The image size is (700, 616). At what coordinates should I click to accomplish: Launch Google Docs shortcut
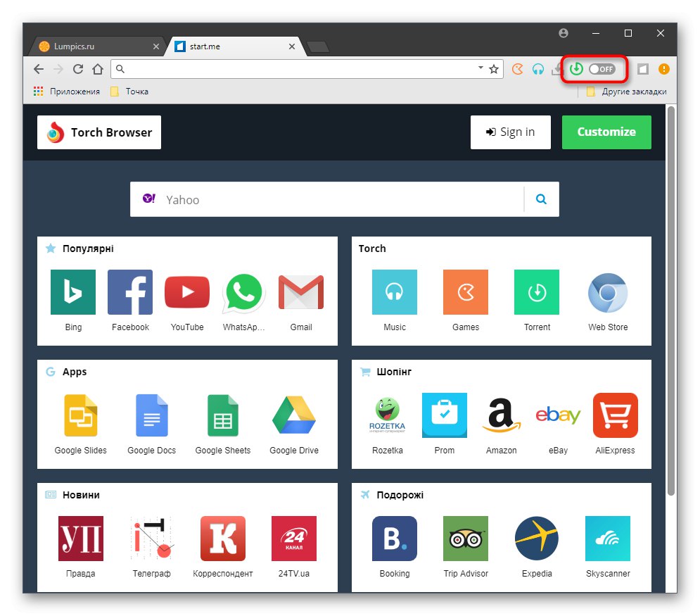click(x=152, y=415)
